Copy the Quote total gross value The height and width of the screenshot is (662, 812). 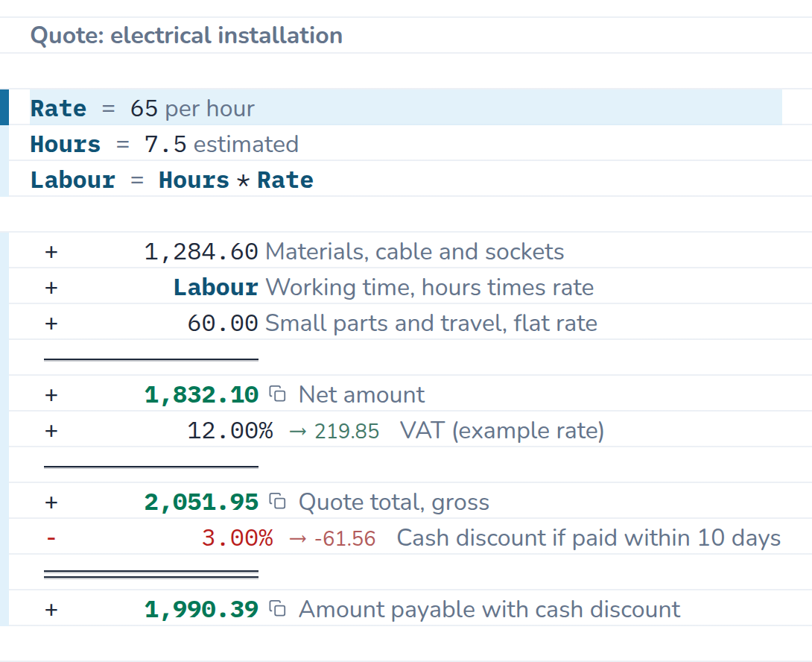tap(278, 502)
